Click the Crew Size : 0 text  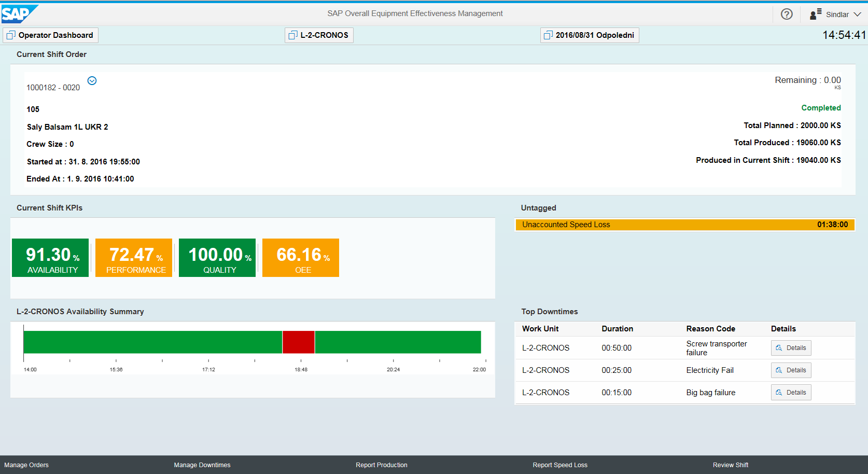(x=50, y=144)
